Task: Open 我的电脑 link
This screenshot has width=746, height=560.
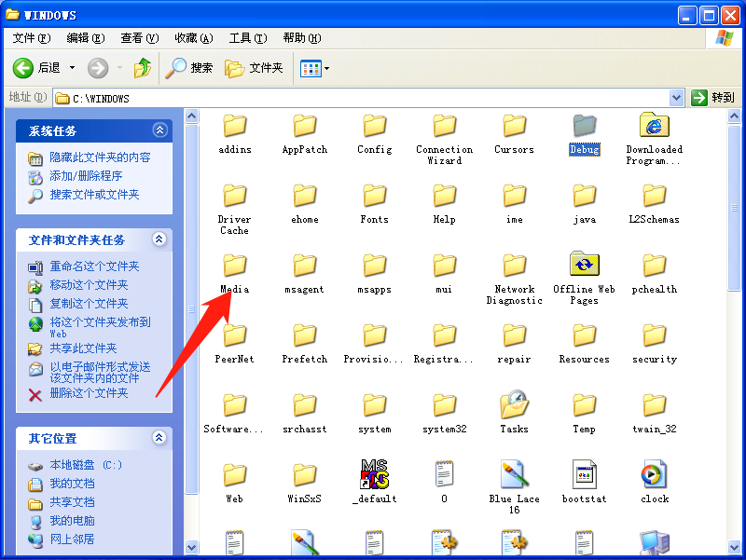Action: tap(73, 521)
